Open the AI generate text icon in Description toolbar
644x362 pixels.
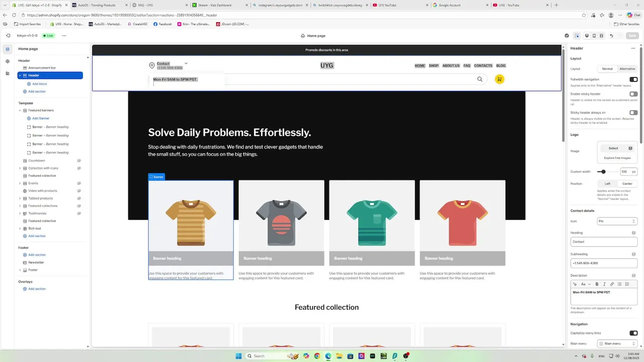(x=575, y=284)
